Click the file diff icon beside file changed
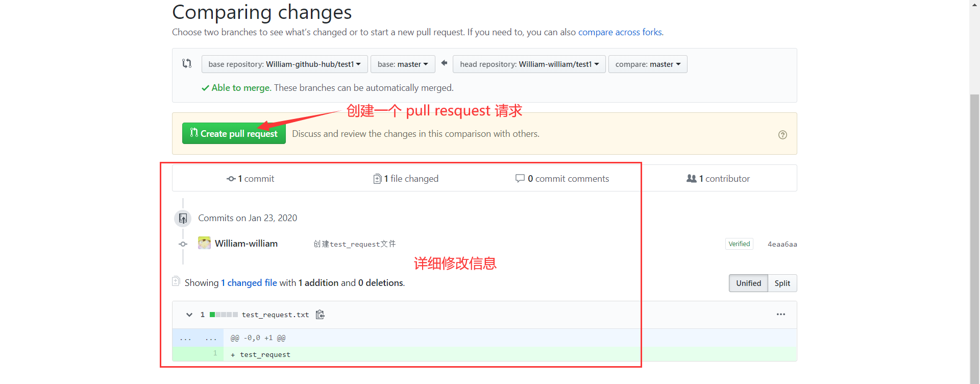Screen dimensions: 980x384 pos(377,179)
